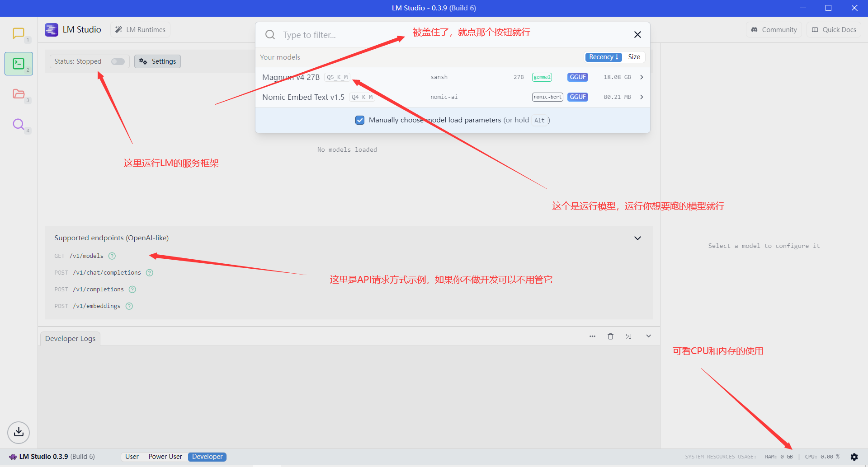Sort models by Recency
The height and width of the screenshot is (467, 868).
point(604,57)
